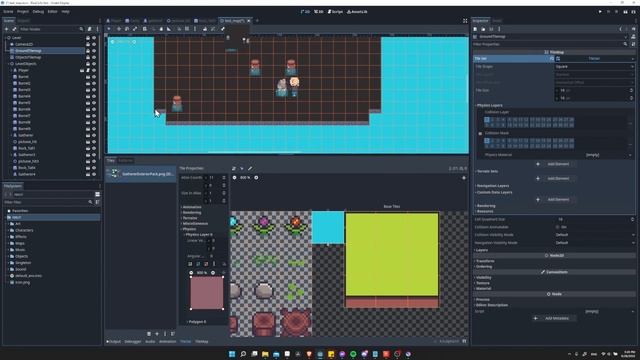Open the Help menu
Screen dimensions: 640x360
pos(66,11)
